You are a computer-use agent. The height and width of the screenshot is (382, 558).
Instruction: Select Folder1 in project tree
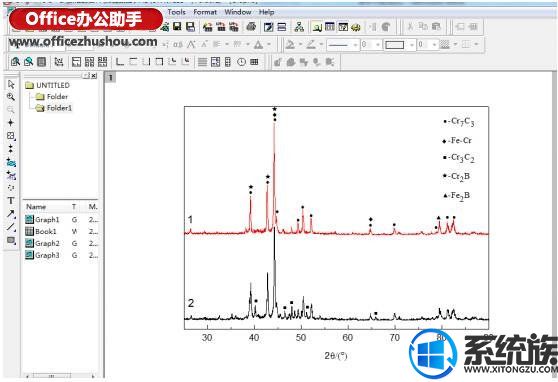pyautogui.click(x=54, y=108)
